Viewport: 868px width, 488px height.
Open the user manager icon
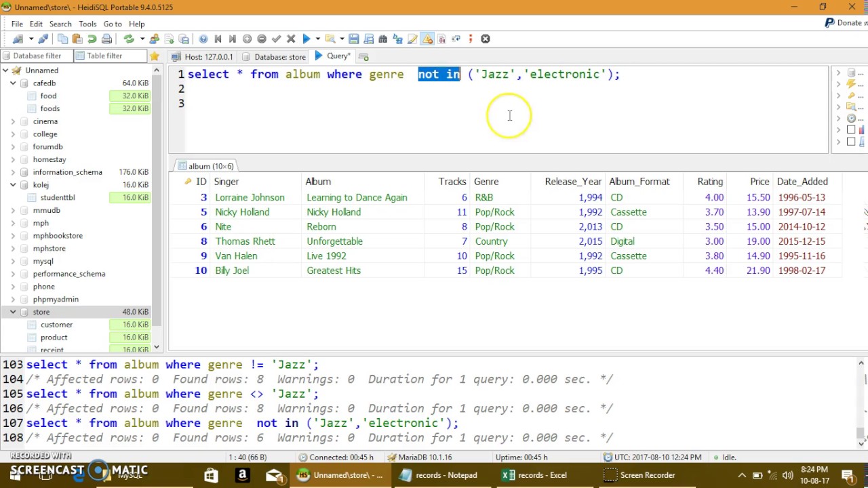pyautogui.click(x=155, y=39)
